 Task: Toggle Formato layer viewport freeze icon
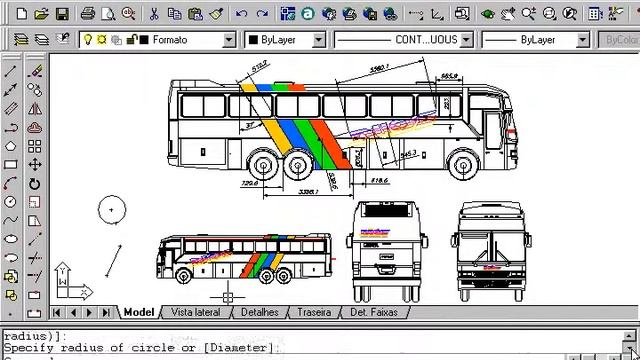click(117, 40)
